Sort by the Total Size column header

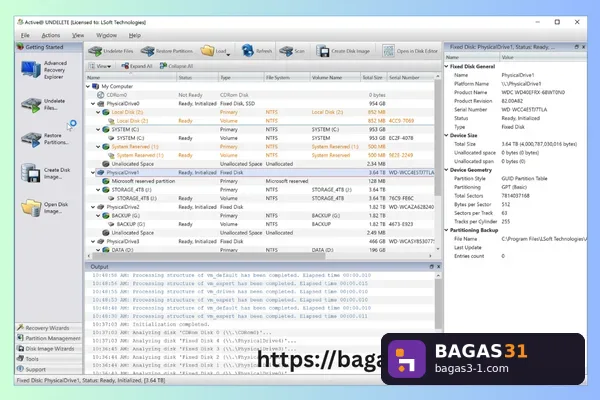[373, 77]
